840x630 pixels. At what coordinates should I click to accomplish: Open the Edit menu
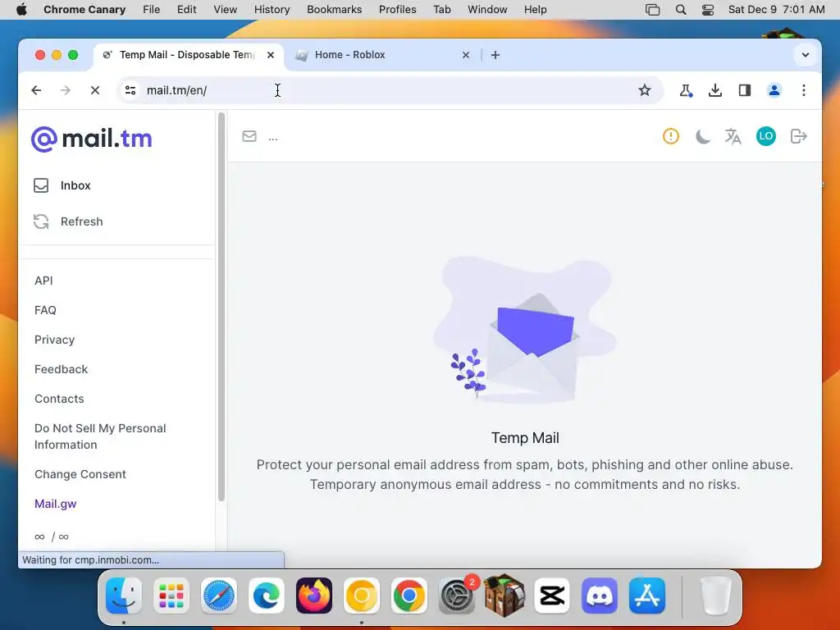click(x=186, y=10)
